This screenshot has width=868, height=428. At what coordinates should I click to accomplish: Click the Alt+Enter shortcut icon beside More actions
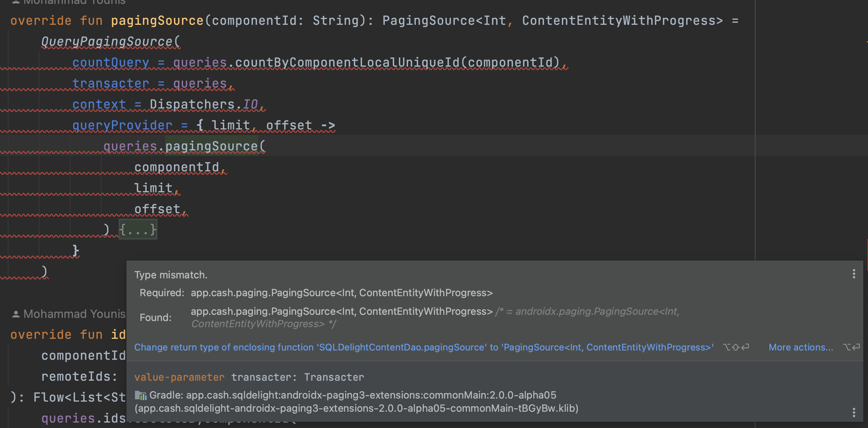click(852, 347)
